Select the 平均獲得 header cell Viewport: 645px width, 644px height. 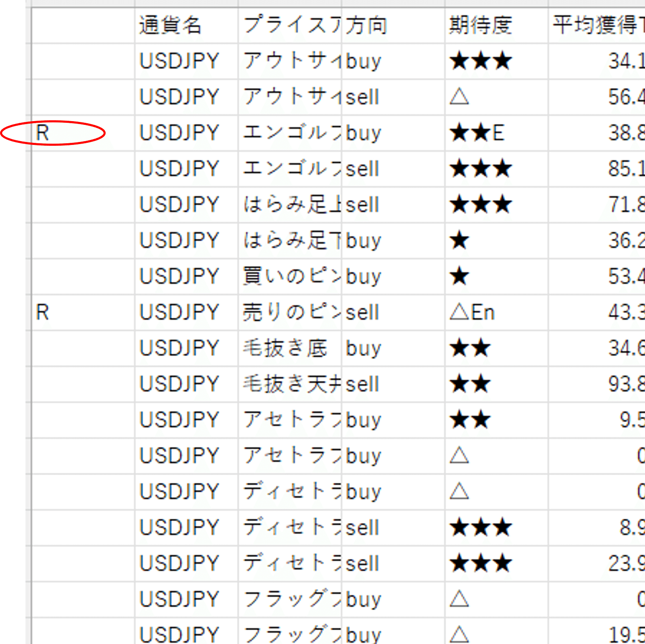click(x=597, y=25)
